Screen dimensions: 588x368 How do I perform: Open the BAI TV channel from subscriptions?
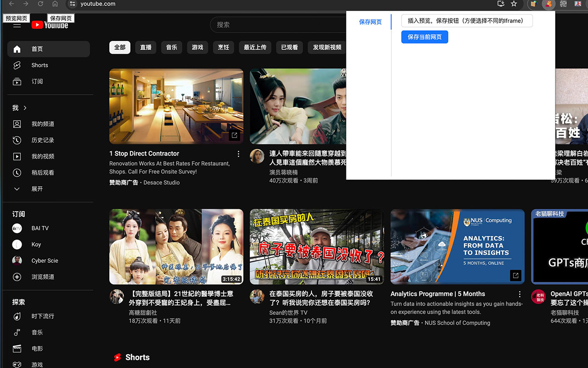40,228
